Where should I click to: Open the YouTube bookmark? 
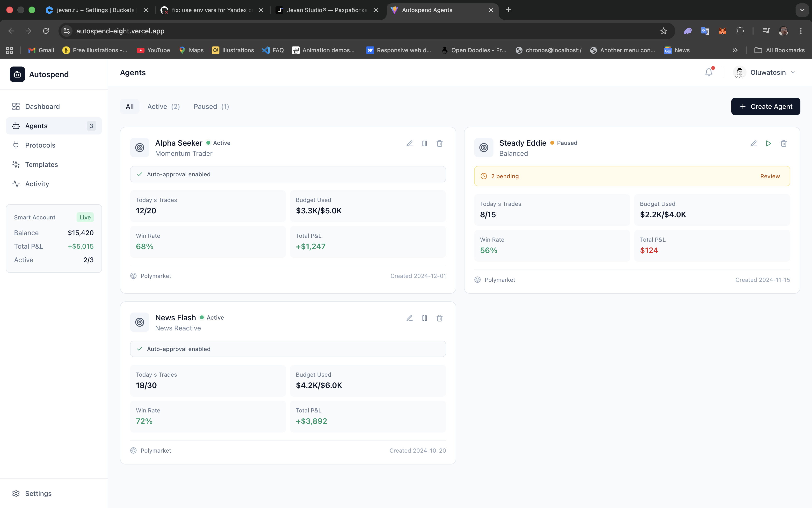point(153,50)
